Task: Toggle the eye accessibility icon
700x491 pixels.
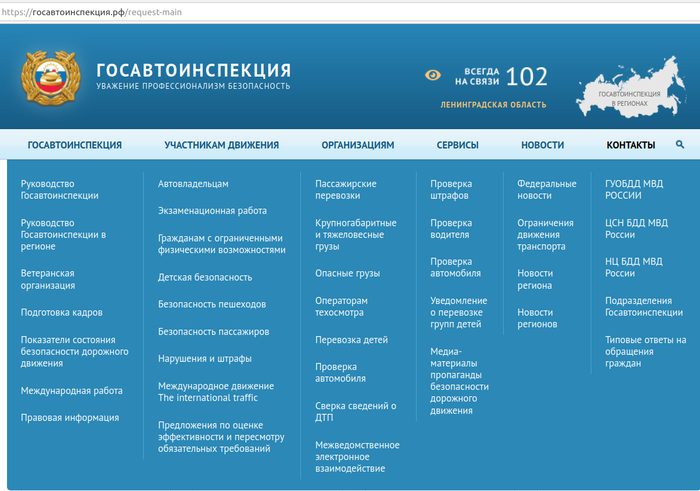Action: tap(433, 75)
